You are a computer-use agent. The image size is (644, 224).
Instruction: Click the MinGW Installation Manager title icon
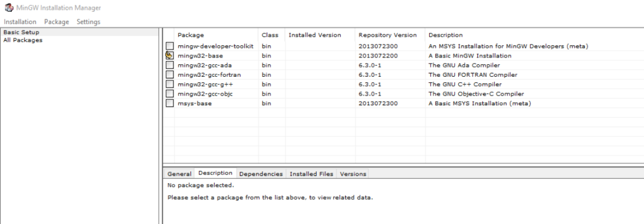tap(7, 9)
